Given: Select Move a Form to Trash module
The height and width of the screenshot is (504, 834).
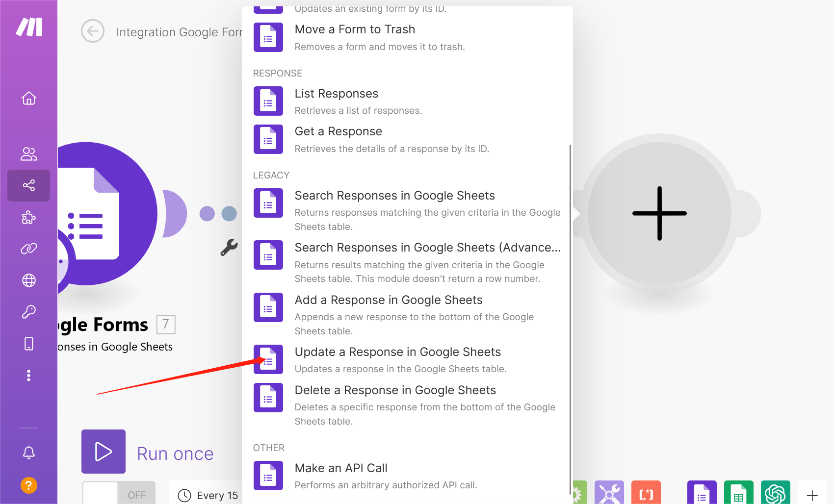Looking at the screenshot, I should tap(407, 37).
